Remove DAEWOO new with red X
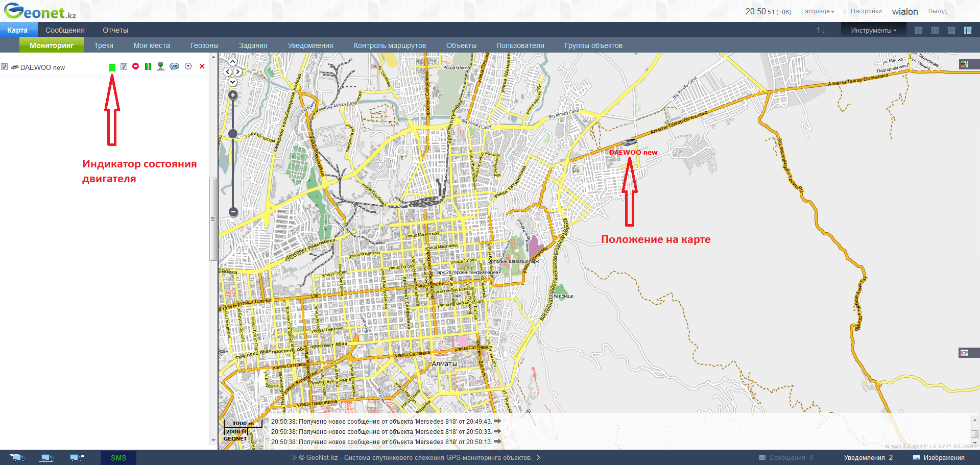 202,66
